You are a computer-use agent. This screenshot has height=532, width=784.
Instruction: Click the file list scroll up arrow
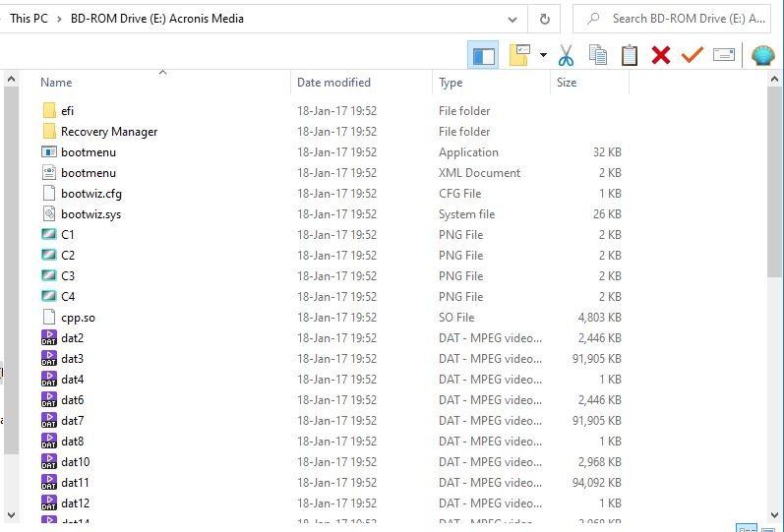point(774,79)
